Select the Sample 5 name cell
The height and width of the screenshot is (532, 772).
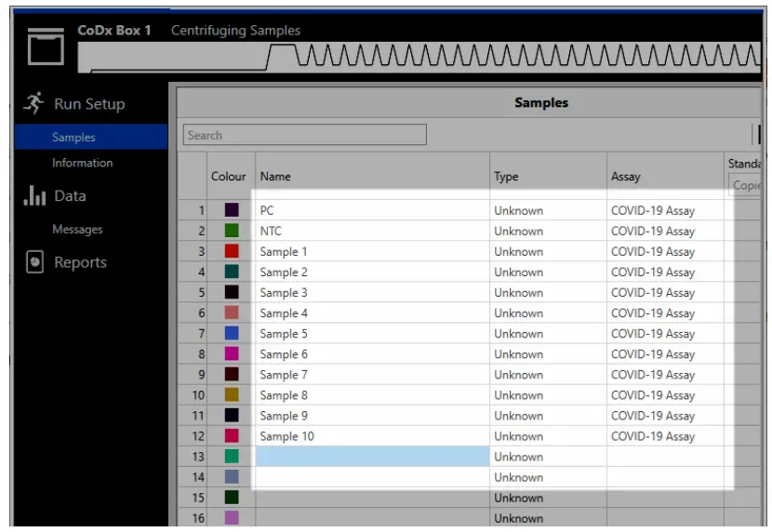pos(372,333)
